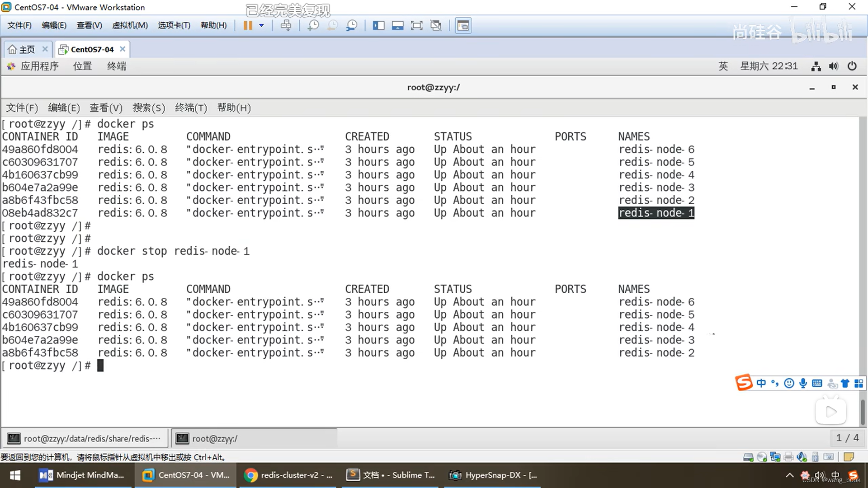Open Chrome redis-cluster-v2 from the taskbar
Viewport: 868px width, 488px height.
pos(288,475)
